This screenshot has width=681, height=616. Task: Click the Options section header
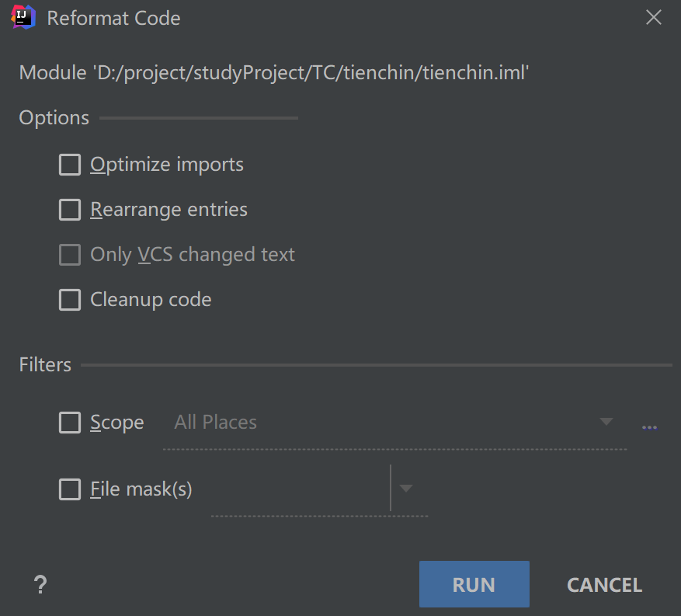pyautogui.click(x=54, y=118)
